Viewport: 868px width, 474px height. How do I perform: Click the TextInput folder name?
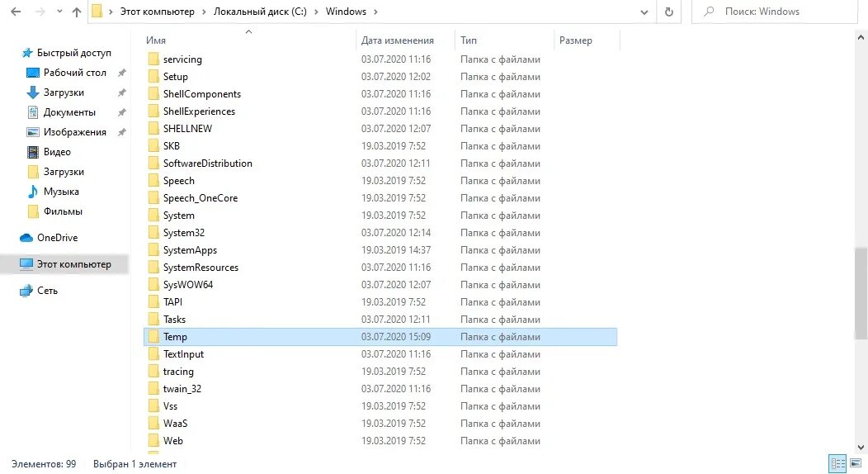coord(183,354)
